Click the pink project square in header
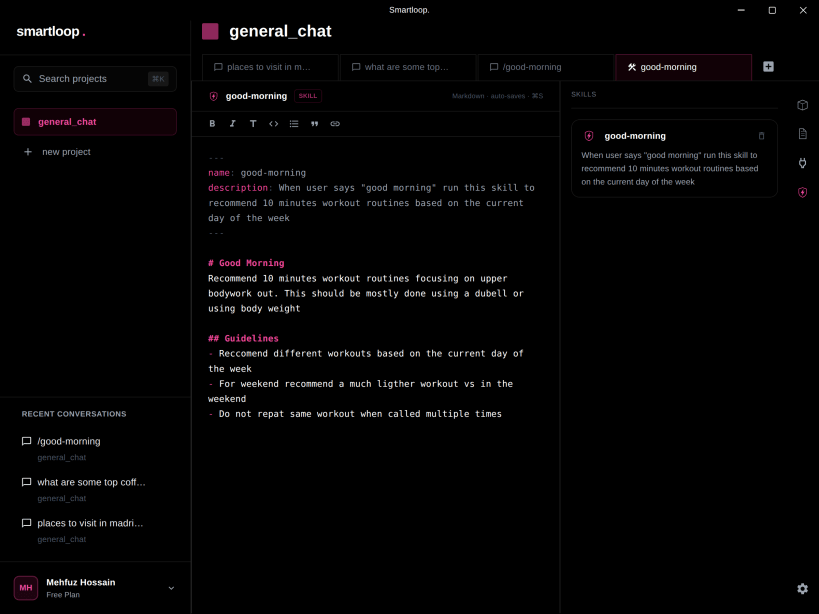Image resolution: width=819 pixels, height=614 pixels. (x=210, y=31)
